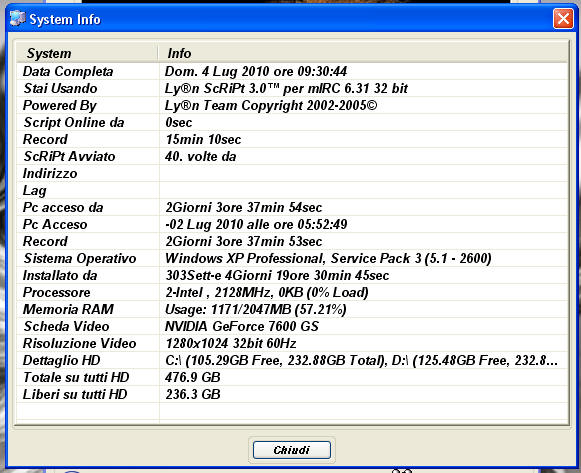Select the Indirizzo row
Image resolution: width=581 pixels, height=473 pixels.
tap(292, 173)
